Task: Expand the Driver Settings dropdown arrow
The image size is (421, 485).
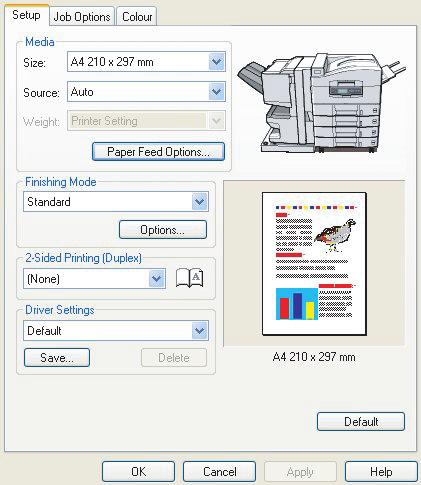Action: point(200,331)
